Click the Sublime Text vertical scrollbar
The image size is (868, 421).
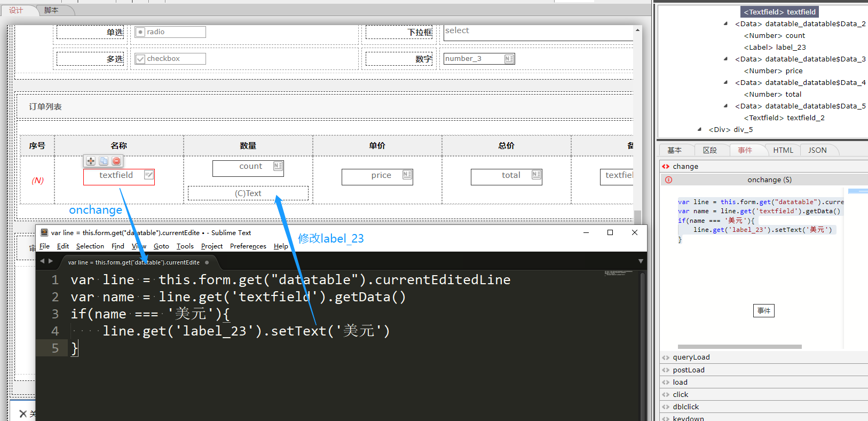click(x=643, y=346)
